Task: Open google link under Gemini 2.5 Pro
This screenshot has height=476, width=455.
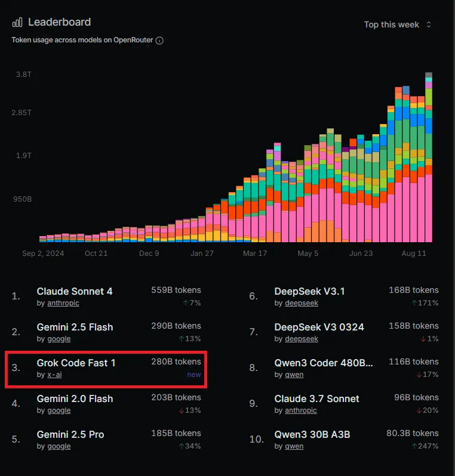Action: (59, 446)
